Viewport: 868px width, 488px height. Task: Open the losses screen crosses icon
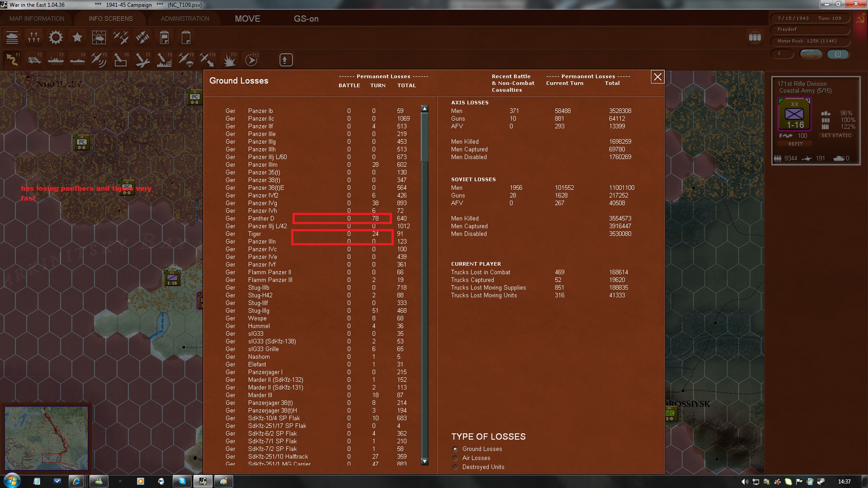tap(34, 38)
